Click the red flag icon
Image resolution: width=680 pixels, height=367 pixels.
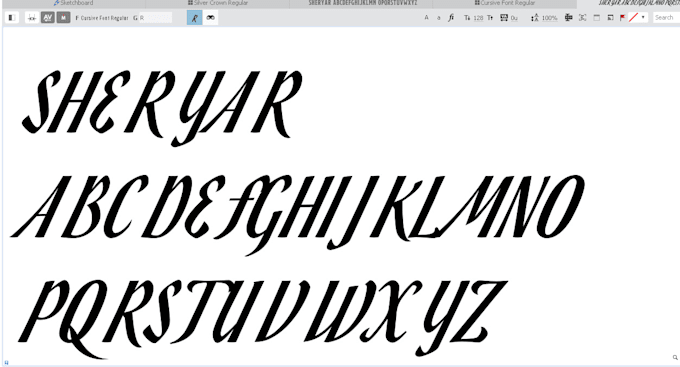(622, 18)
